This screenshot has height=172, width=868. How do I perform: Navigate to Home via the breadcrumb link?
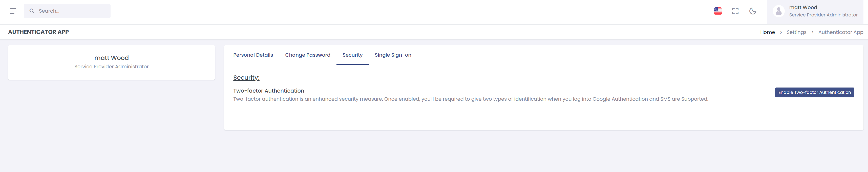pos(768,32)
